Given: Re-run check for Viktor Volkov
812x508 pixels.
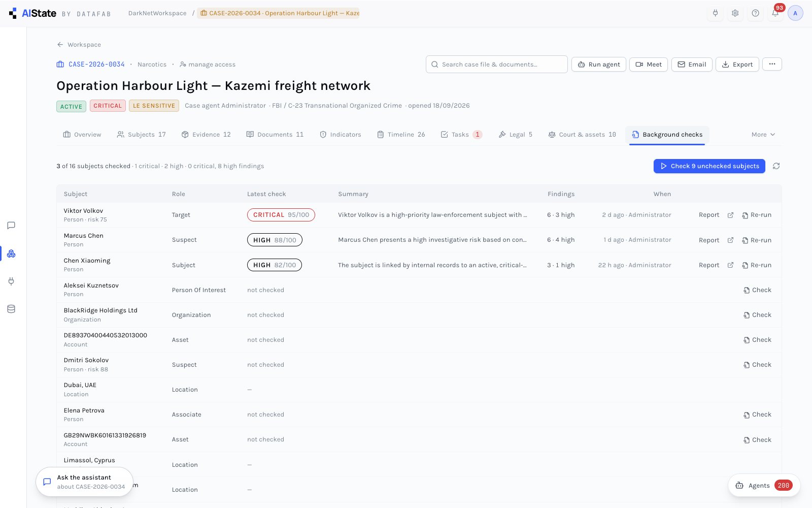Looking at the screenshot, I should coord(757,215).
